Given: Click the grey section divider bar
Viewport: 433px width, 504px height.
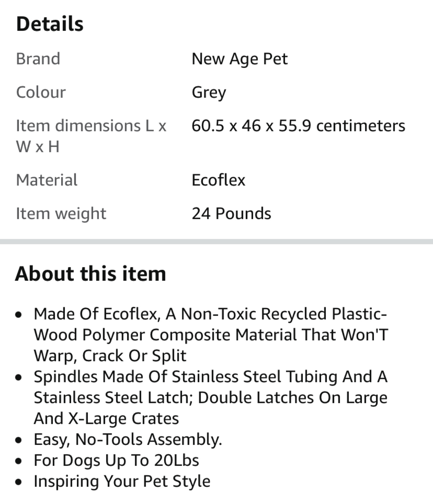Looking at the screenshot, I should (216, 241).
